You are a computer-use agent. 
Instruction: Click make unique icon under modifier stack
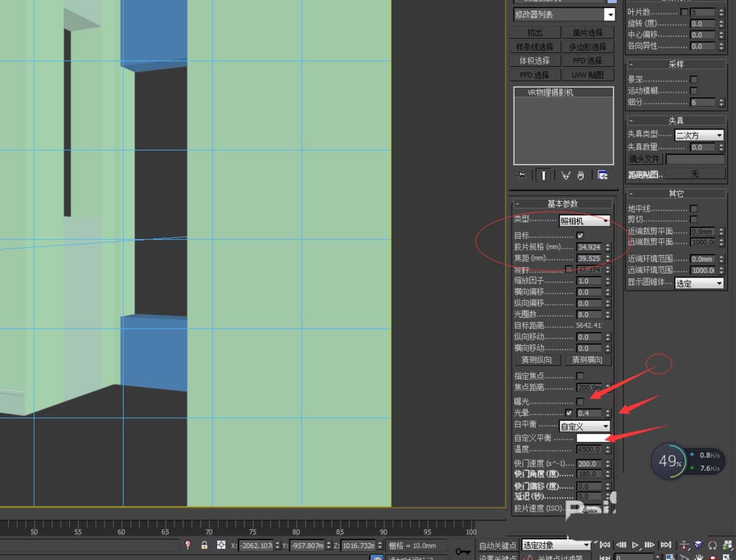(565, 176)
